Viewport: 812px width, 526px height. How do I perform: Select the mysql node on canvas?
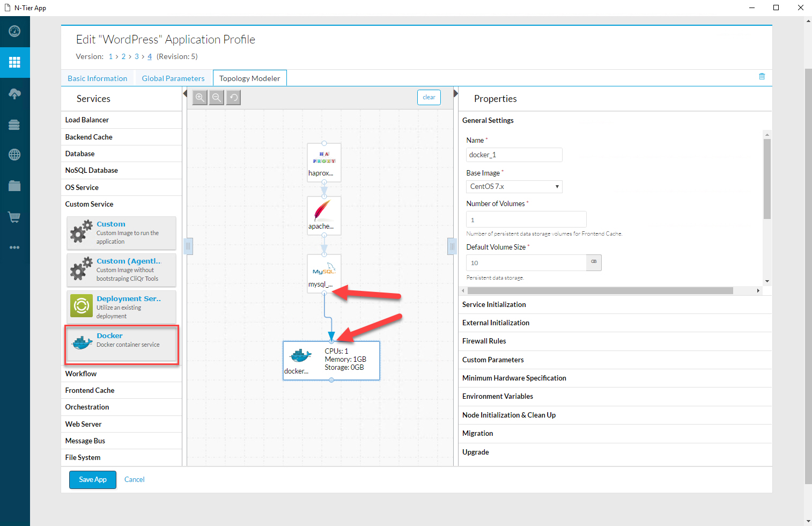(x=324, y=273)
